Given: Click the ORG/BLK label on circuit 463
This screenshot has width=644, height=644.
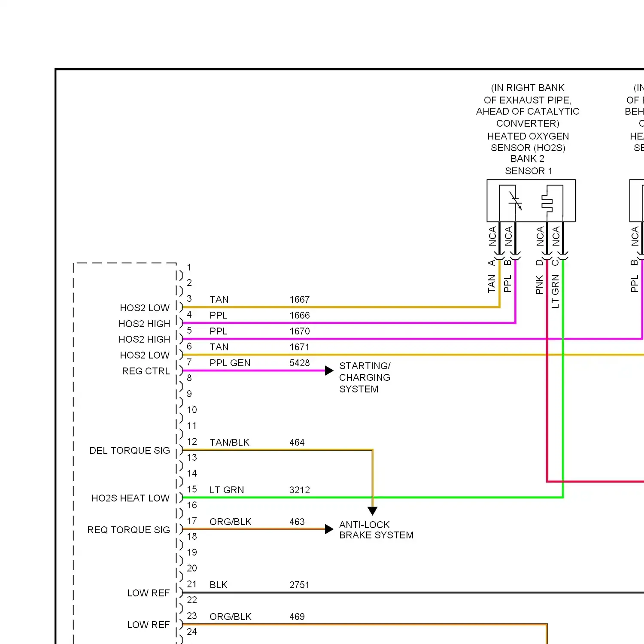Looking at the screenshot, I should (231, 522).
